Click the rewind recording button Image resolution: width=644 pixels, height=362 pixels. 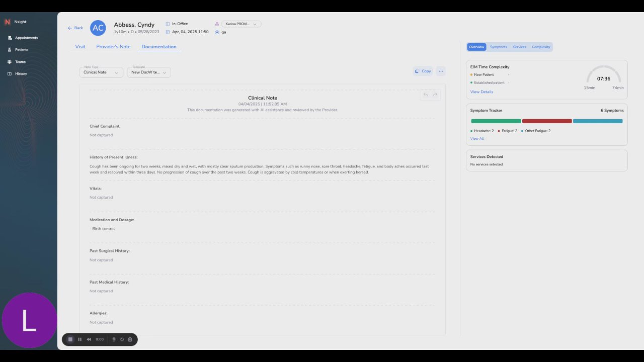[89, 339]
